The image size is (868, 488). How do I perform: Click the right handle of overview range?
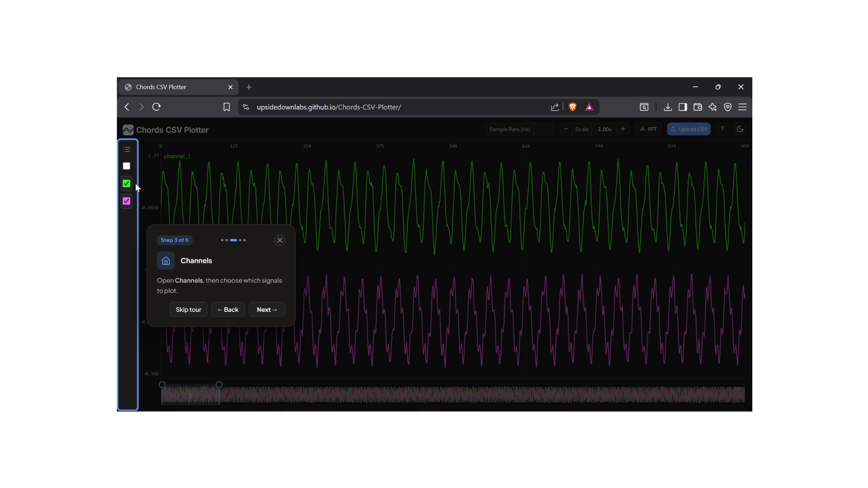click(219, 385)
